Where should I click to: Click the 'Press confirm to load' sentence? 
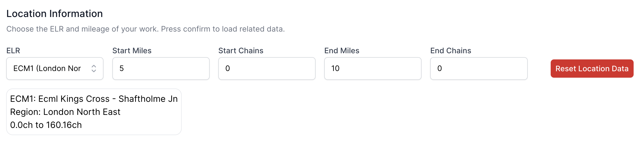[x=223, y=29]
